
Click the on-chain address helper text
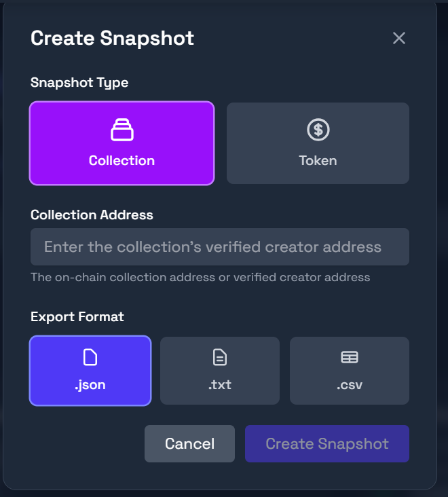click(200, 277)
